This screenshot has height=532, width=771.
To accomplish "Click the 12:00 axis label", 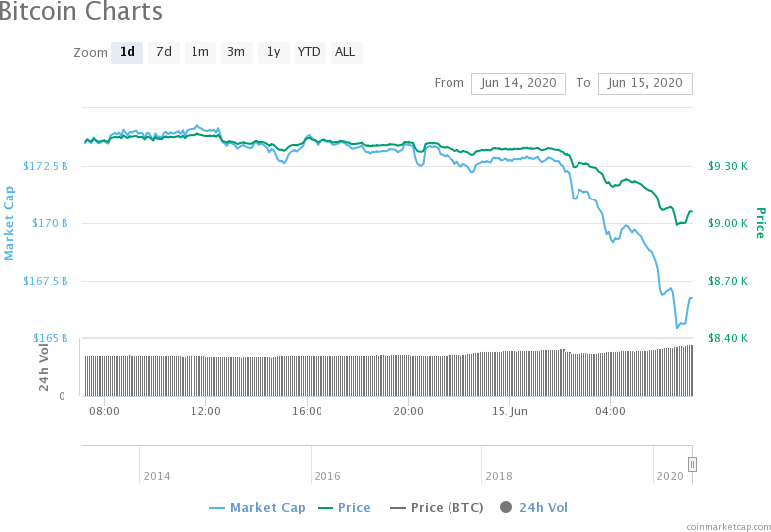I will coord(205,411).
